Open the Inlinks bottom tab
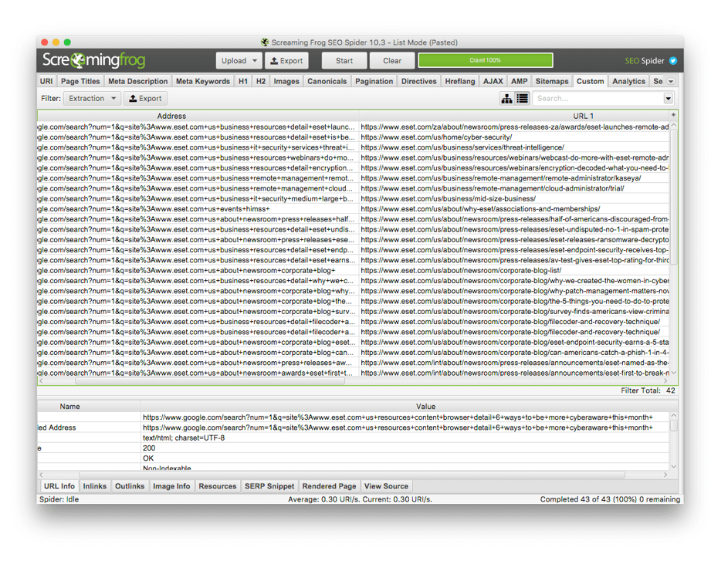 tap(95, 486)
